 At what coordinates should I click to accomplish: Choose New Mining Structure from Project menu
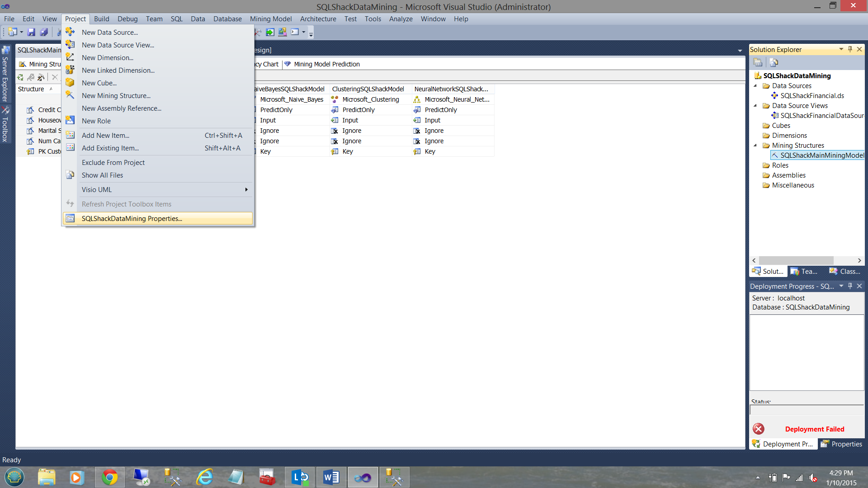[116, 96]
